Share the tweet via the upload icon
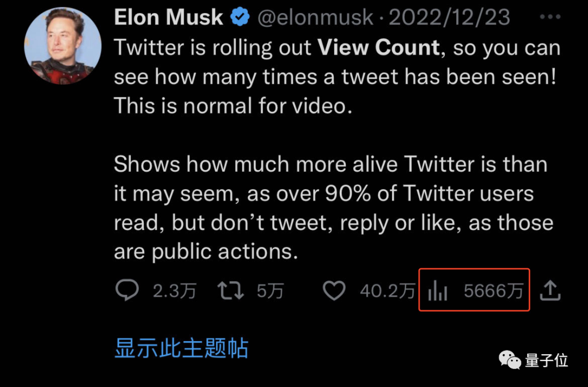Screen dimensions: 588x387 550,292
